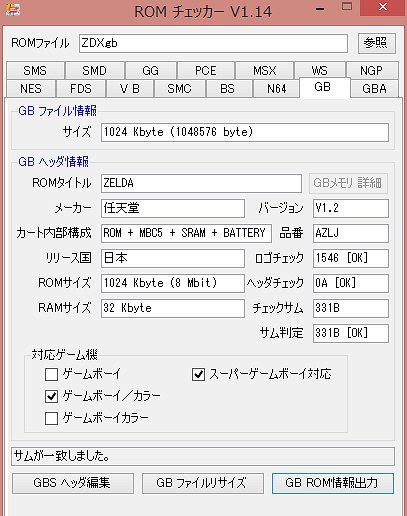Screen dimensions: 407x516
Task: Uncheck the ゲームボーイ／カラー checkbox
Action: pos(51,396)
